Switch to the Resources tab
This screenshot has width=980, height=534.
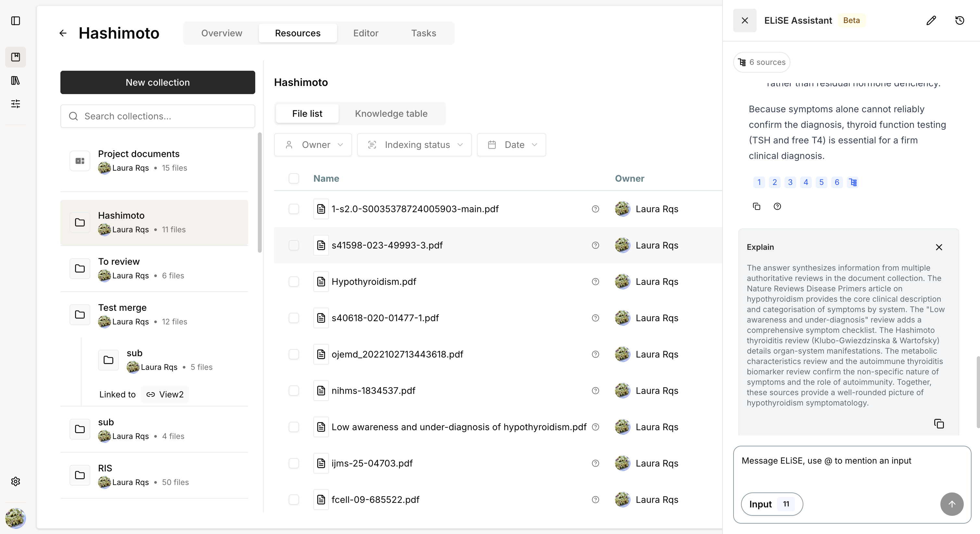[x=297, y=33]
